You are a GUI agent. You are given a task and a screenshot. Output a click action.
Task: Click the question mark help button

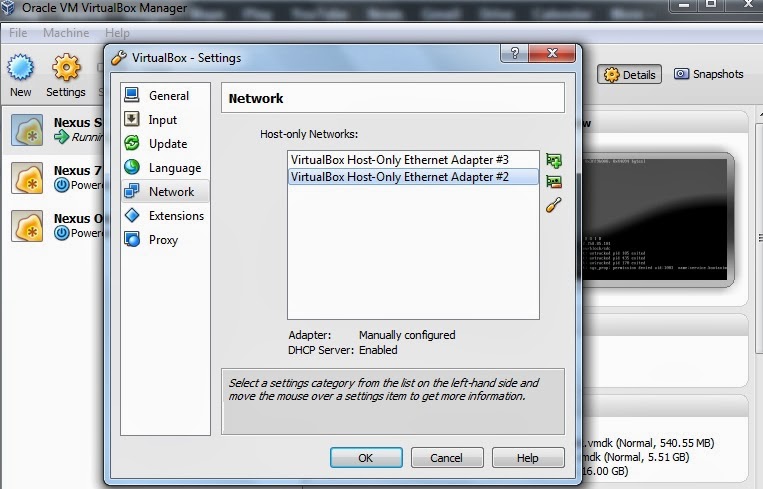click(514, 53)
